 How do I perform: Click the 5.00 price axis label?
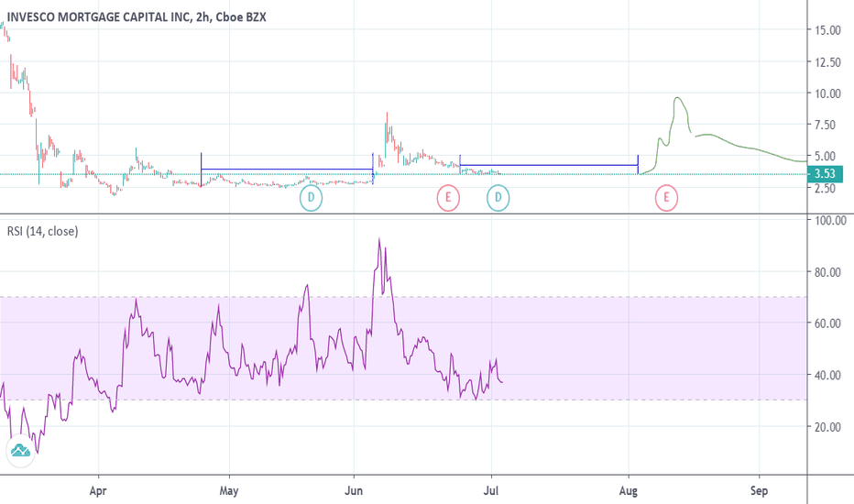(825, 156)
